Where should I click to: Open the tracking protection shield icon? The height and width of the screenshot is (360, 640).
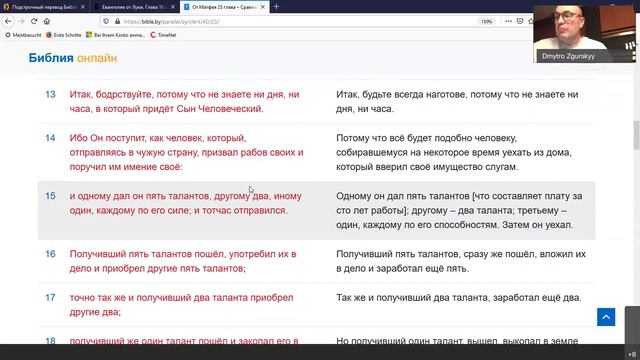pyautogui.click(x=106, y=21)
